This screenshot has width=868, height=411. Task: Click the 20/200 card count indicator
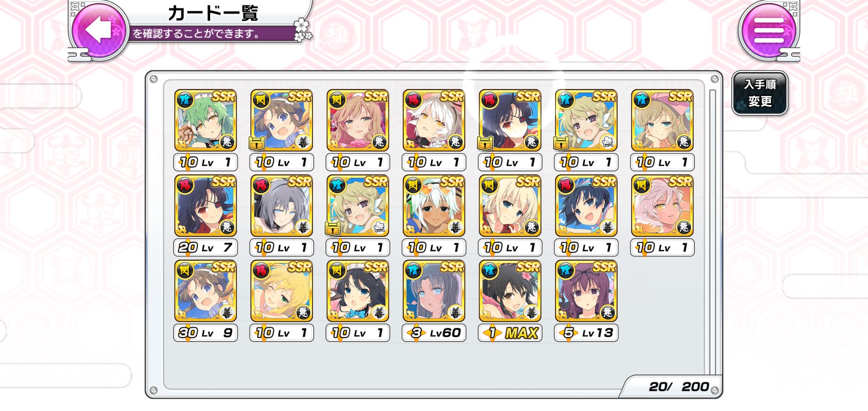678,387
